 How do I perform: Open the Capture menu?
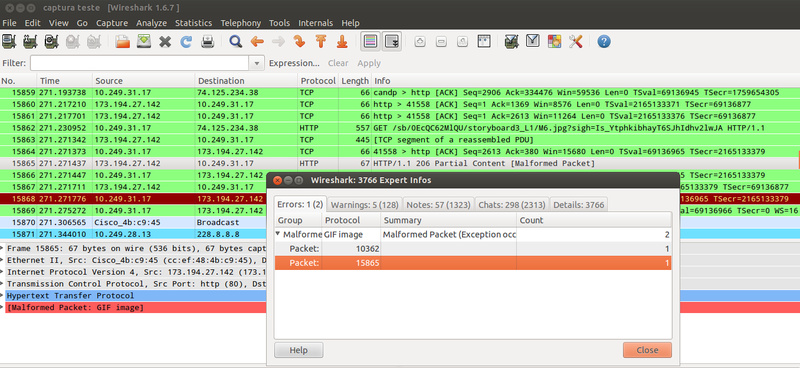[112, 23]
